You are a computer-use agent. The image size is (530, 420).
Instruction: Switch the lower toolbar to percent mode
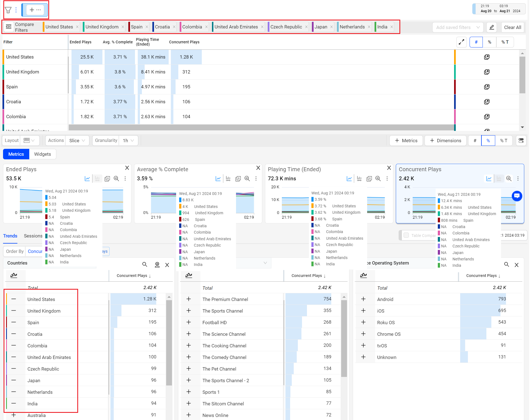[x=488, y=141]
